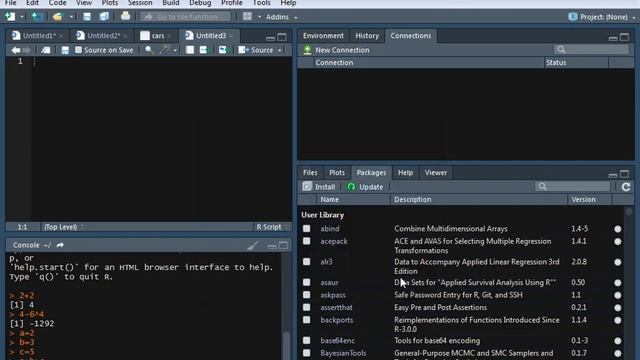Click the Print icon in main toolbar
This screenshot has height=360, width=640.
[x=125, y=16]
